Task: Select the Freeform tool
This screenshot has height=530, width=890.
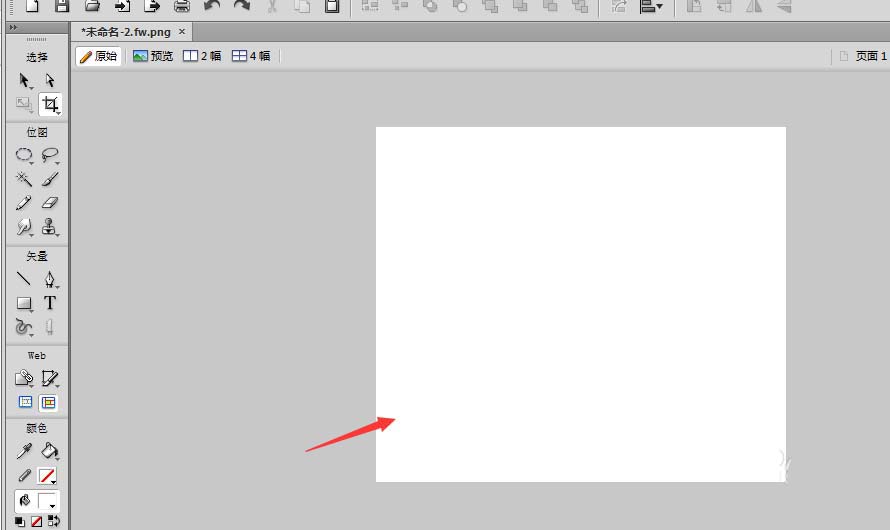Action: (24, 327)
